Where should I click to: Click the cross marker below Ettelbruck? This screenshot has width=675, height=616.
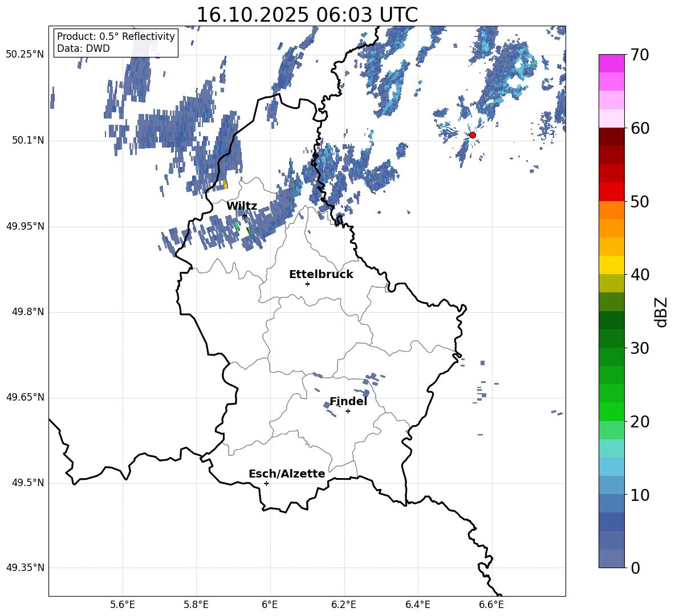[307, 284]
